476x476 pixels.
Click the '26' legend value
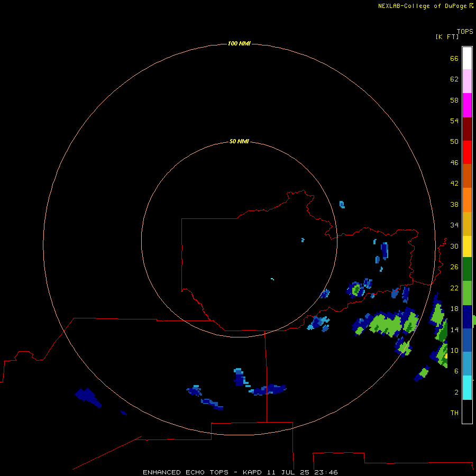454,267
